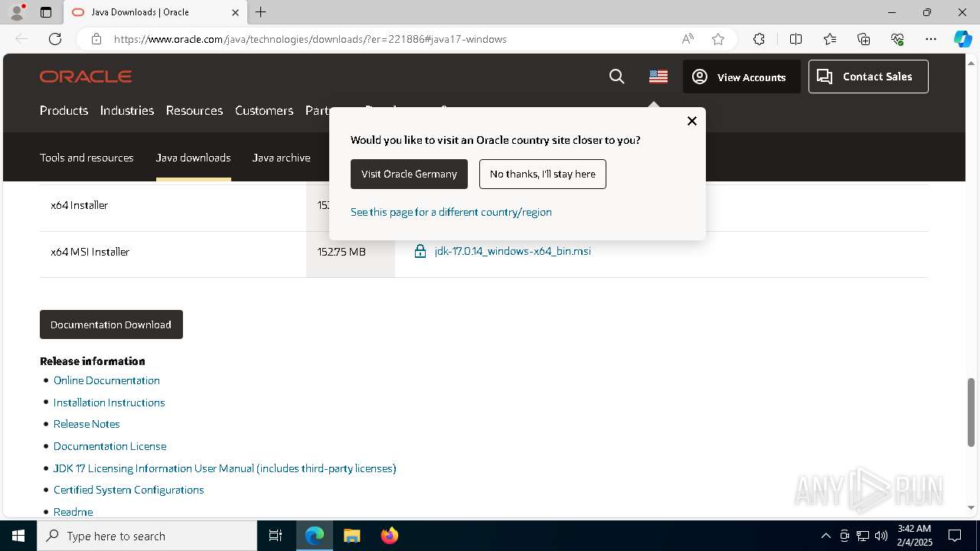Open the Copilot sidebar

(962, 39)
